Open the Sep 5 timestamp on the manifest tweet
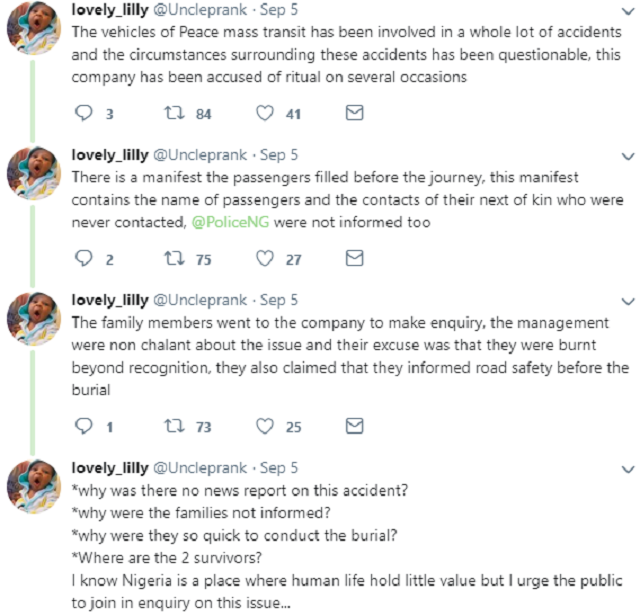The height and width of the screenshot is (616, 640). [x=278, y=155]
